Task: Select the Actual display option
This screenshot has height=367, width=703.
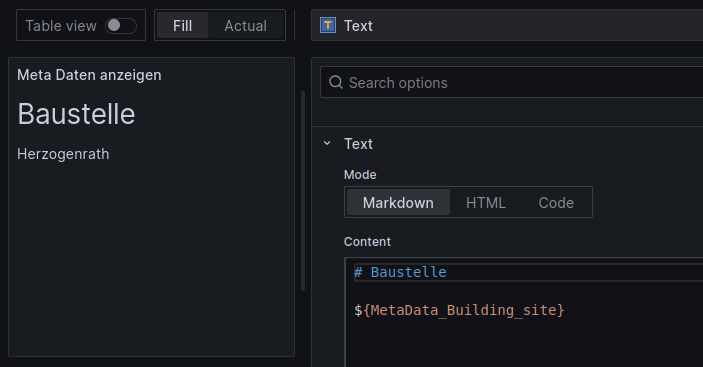Action: 246,26
